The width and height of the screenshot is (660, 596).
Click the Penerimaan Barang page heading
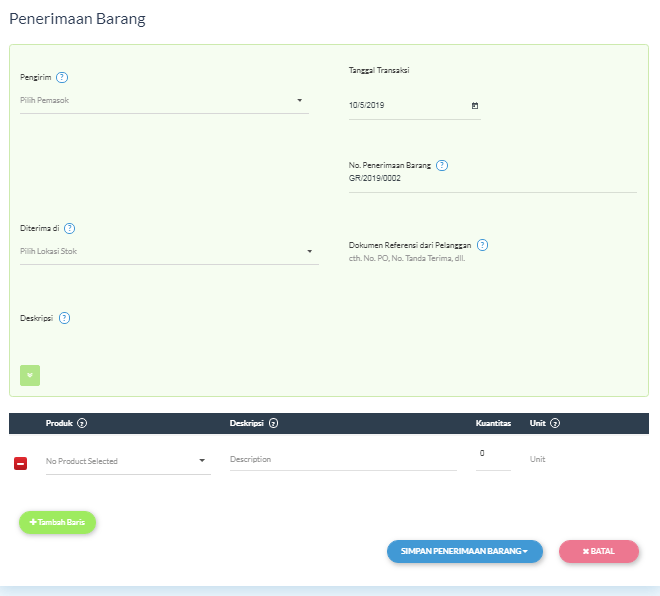(x=77, y=19)
